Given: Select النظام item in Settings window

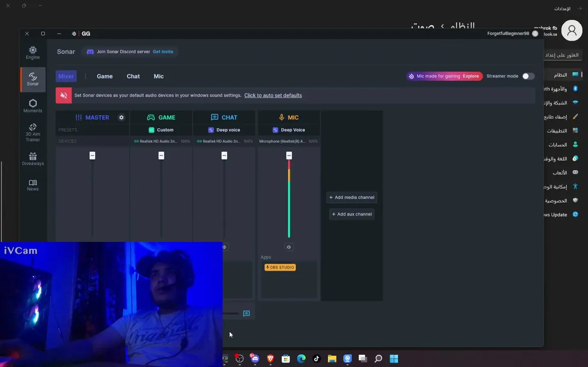Looking at the screenshot, I should pyautogui.click(x=564, y=75).
